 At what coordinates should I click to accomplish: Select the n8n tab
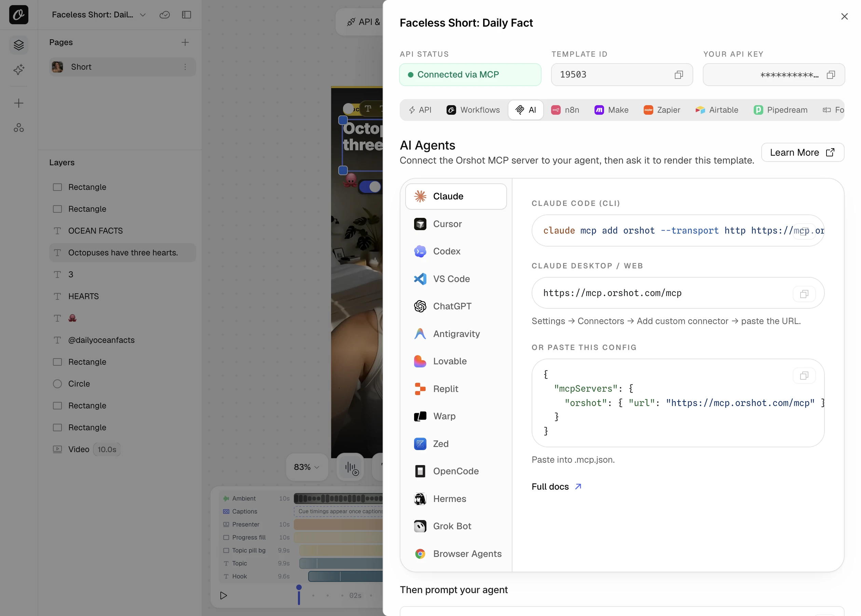565,110
